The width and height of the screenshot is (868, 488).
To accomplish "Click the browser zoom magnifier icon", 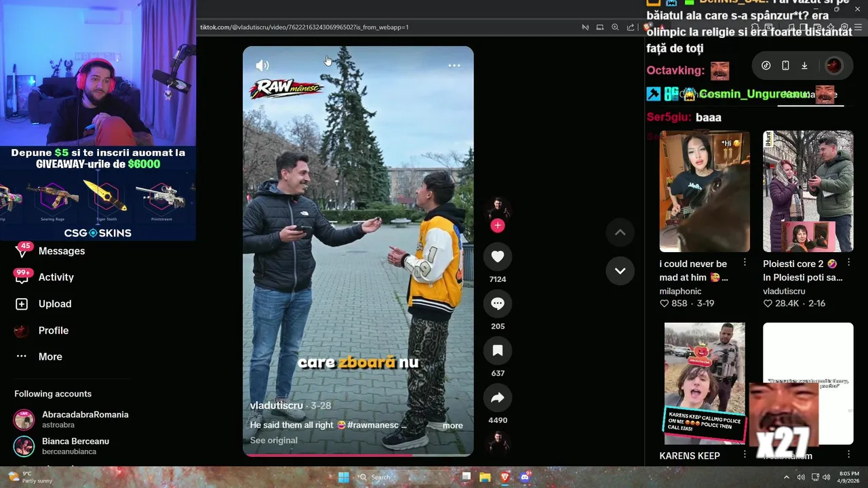I will click(615, 27).
